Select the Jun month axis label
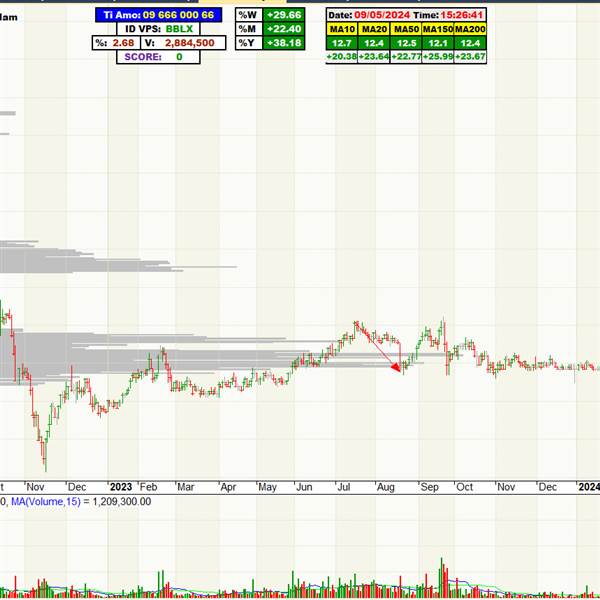Image resolution: width=600 pixels, height=600 pixels. (304, 487)
